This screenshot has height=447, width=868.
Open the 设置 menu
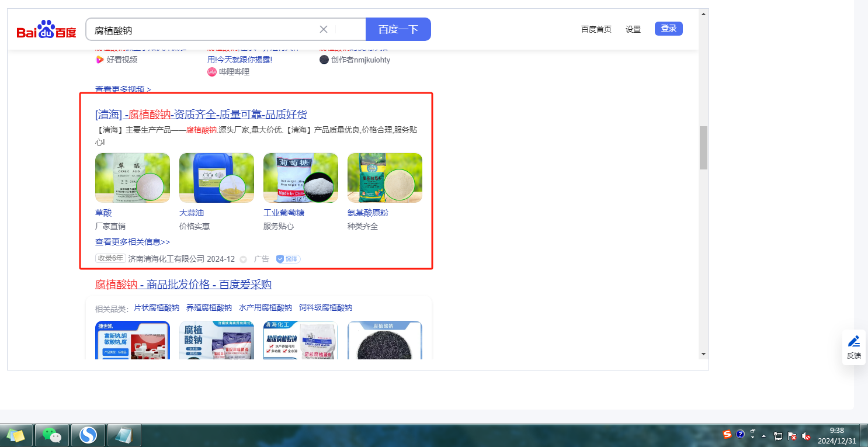(633, 29)
